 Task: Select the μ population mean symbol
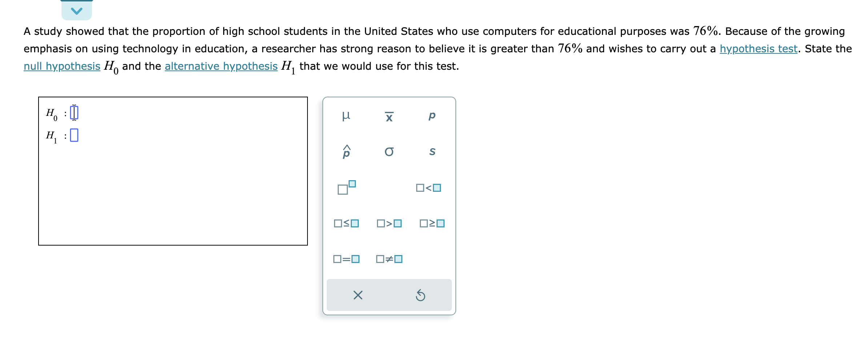(346, 116)
